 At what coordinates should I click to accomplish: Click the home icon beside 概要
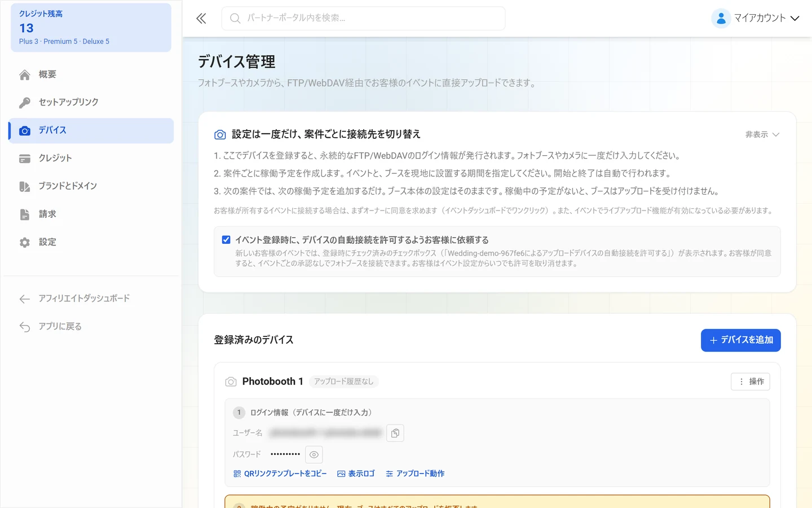25,75
